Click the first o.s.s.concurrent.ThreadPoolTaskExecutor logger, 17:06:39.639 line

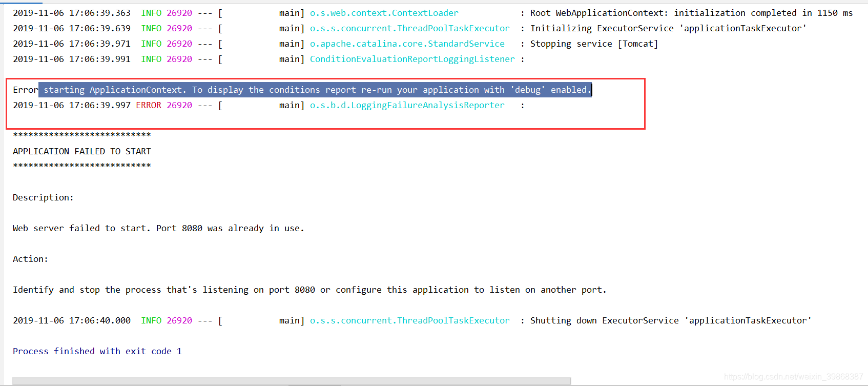pyautogui.click(x=409, y=28)
